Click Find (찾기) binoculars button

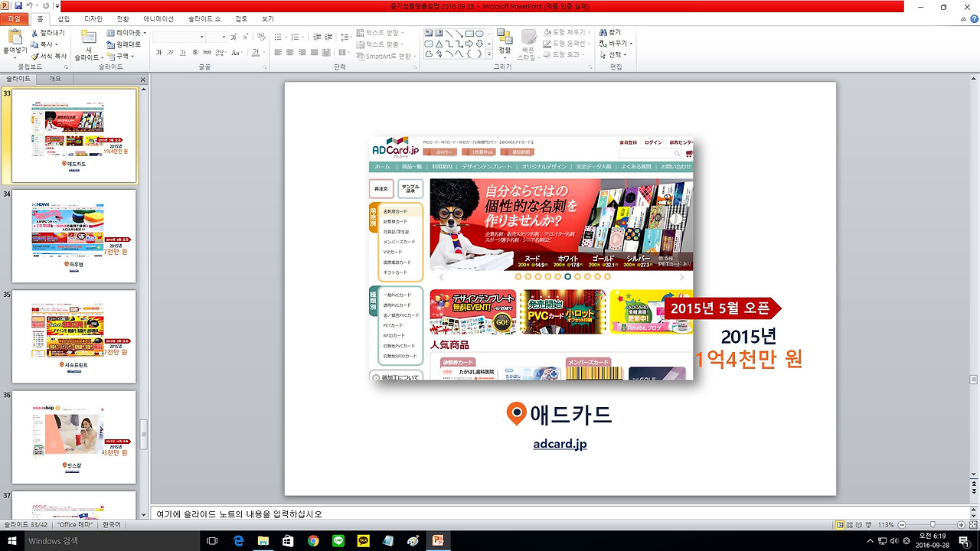[x=610, y=33]
